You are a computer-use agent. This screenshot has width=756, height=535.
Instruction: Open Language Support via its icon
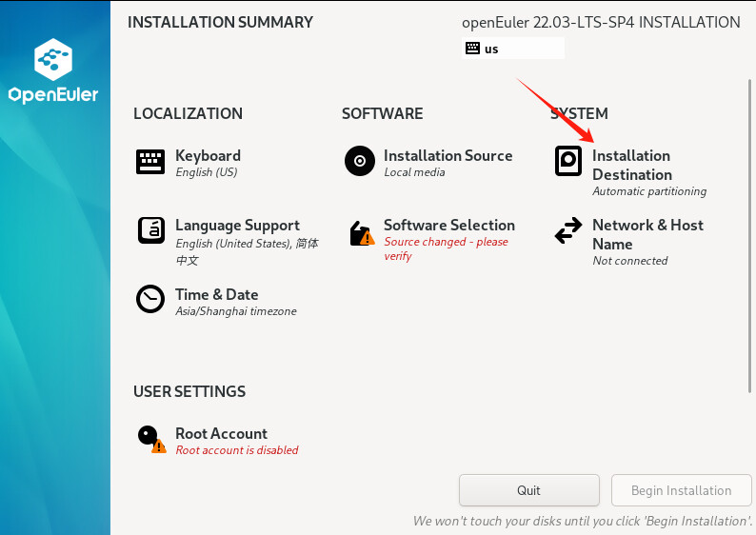click(151, 230)
